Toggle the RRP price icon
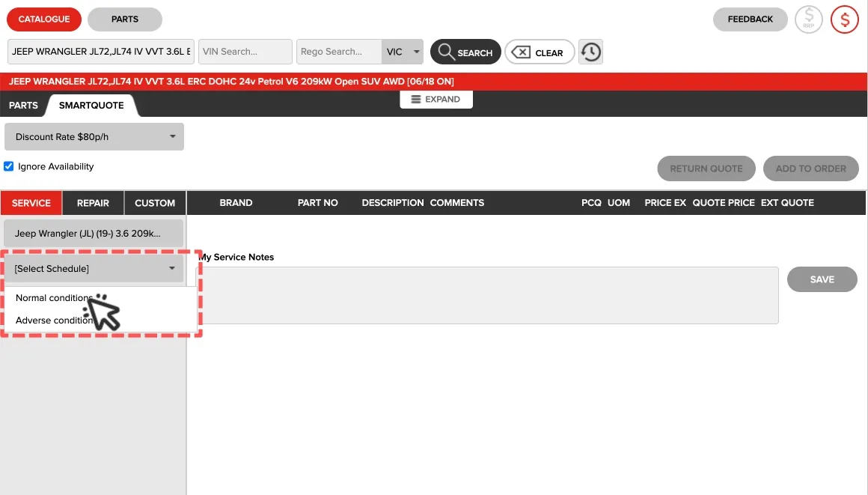 click(809, 19)
